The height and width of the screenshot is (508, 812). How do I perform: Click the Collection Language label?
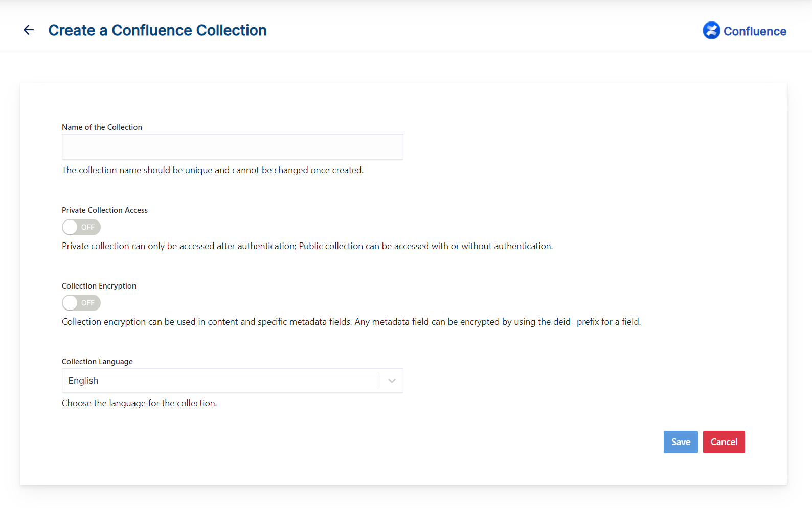click(97, 362)
